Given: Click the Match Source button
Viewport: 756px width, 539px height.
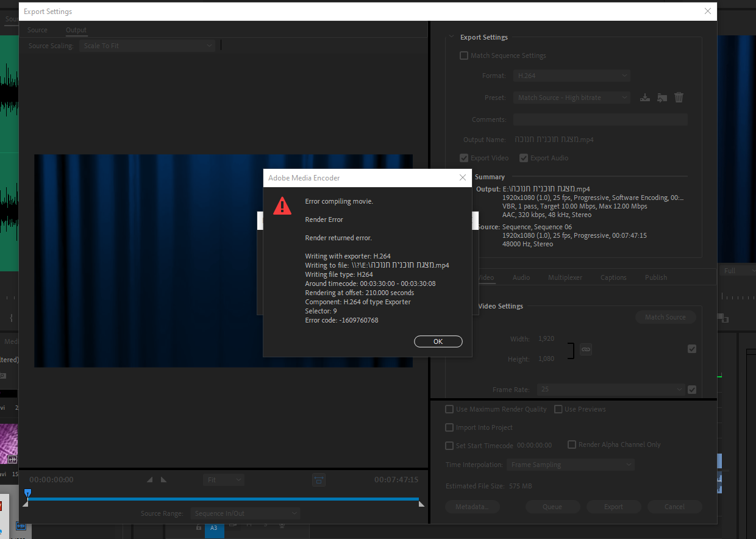Looking at the screenshot, I should point(665,317).
